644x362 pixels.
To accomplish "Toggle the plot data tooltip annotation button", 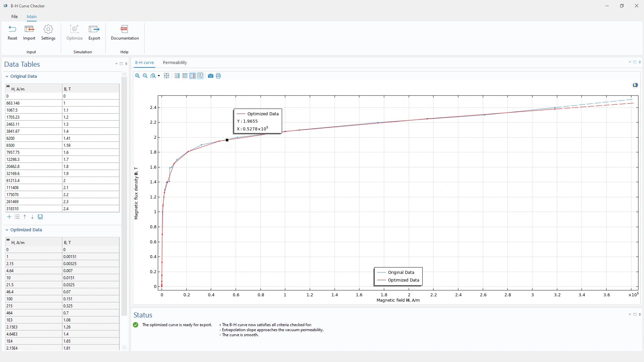I will tap(200, 76).
